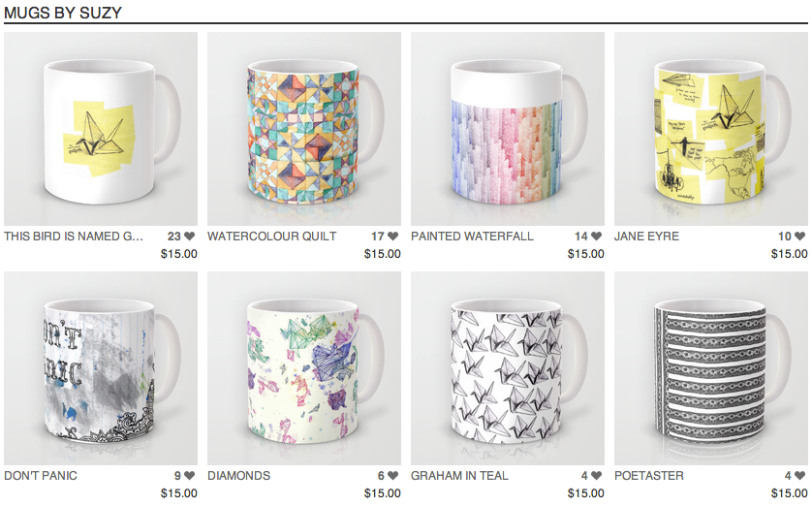Viewport: 812px width, 506px height.
Task: Like the Don't Panic mug heart icon
Action: 190,475
